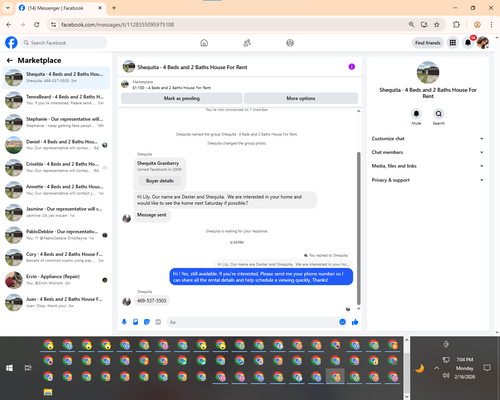
Task: Open Chrome extensions puzzle icon
Action: tap(456, 24)
